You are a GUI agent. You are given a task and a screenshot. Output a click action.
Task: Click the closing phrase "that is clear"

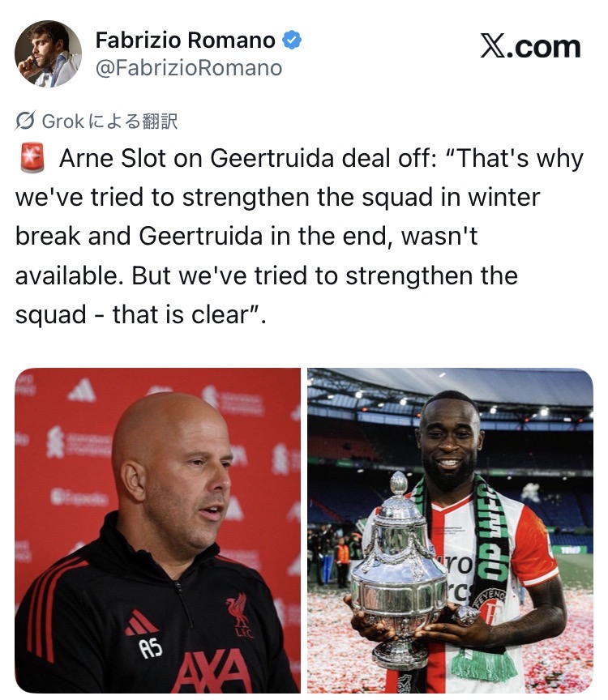click(180, 314)
